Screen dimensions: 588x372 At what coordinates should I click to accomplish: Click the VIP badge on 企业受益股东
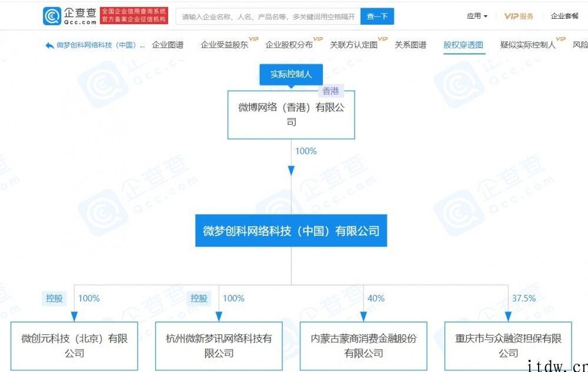[x=253, y=40]
